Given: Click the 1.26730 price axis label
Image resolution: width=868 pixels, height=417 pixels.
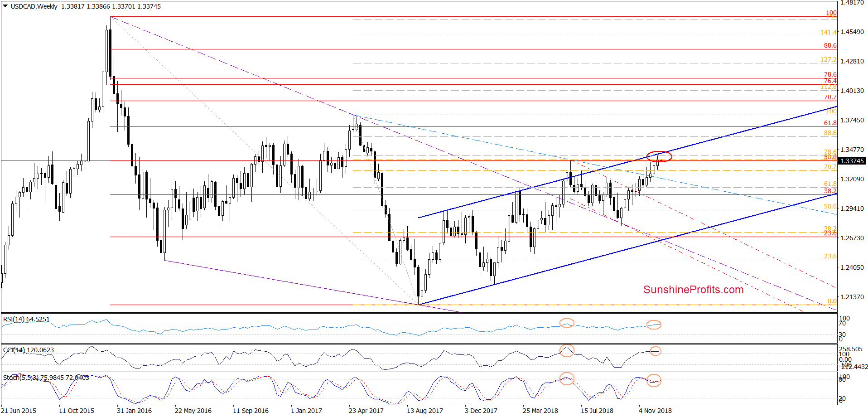Looking at the screenshot, I should [852, 238].
